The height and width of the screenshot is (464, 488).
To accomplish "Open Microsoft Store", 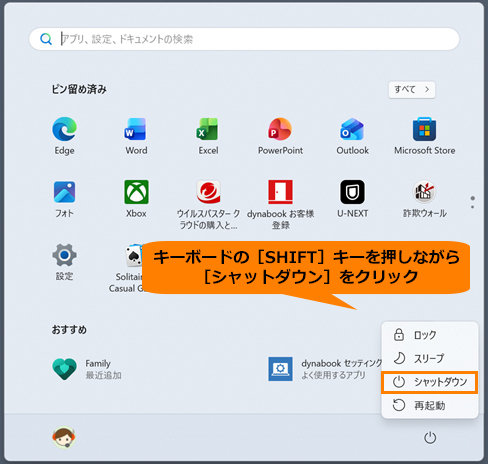I will (424, 129).
